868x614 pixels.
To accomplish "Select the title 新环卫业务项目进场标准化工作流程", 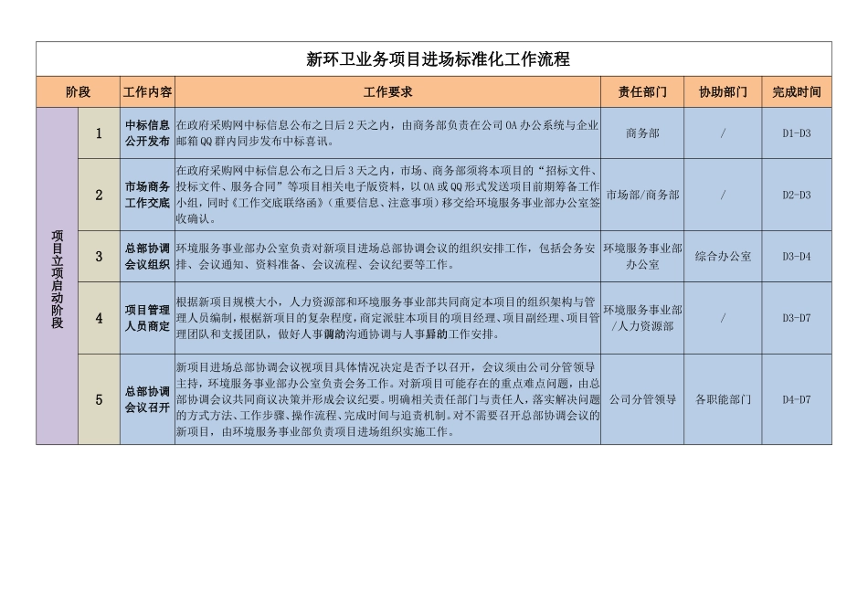I will coord(438,58).
